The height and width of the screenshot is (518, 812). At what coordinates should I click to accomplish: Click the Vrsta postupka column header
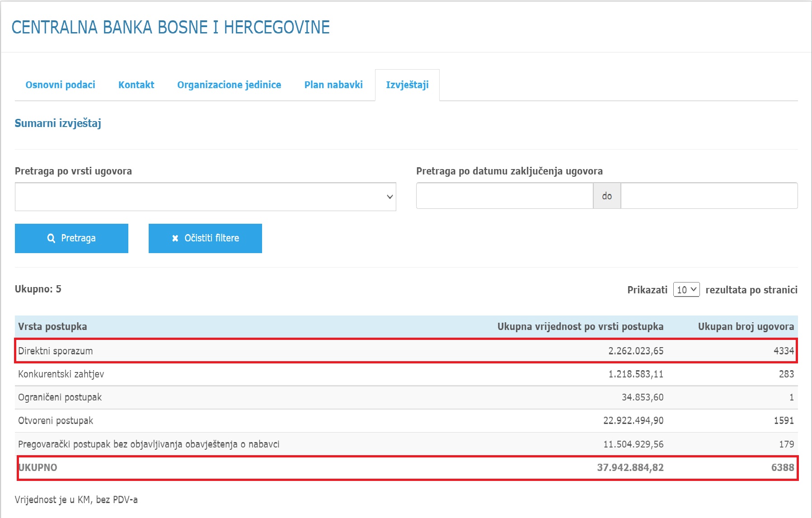pos(52,326)
